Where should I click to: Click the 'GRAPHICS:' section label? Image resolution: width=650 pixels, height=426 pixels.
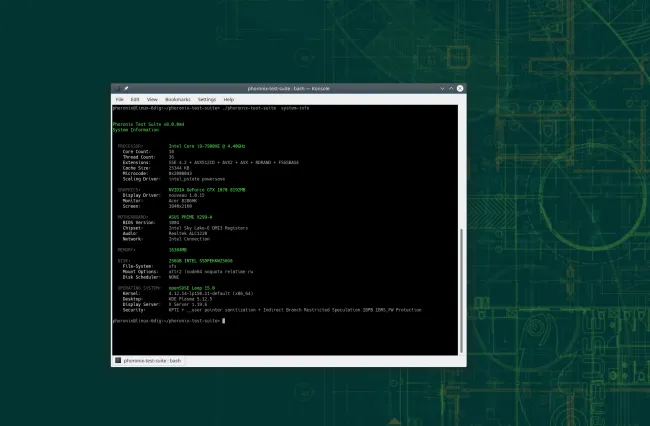[x=129, y=190]
